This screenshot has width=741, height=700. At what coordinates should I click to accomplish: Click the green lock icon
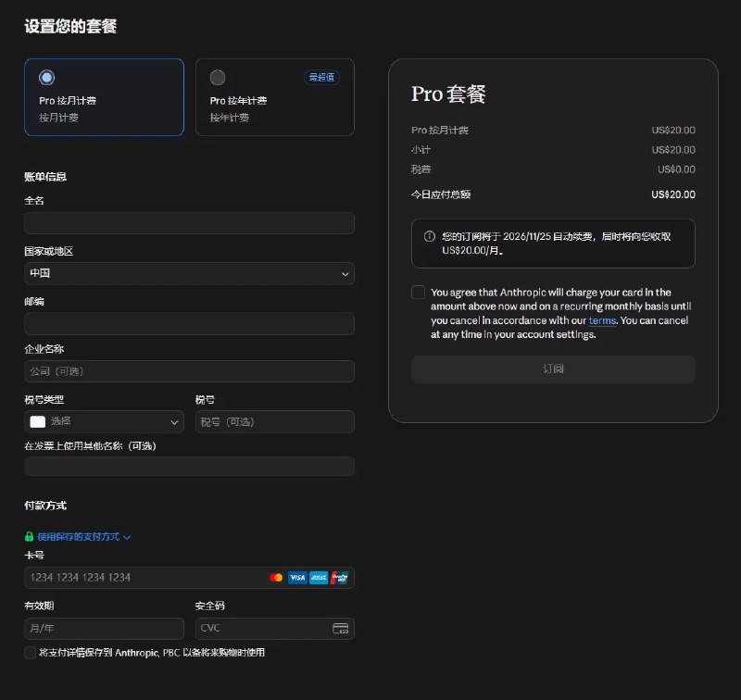coord(30,536)
